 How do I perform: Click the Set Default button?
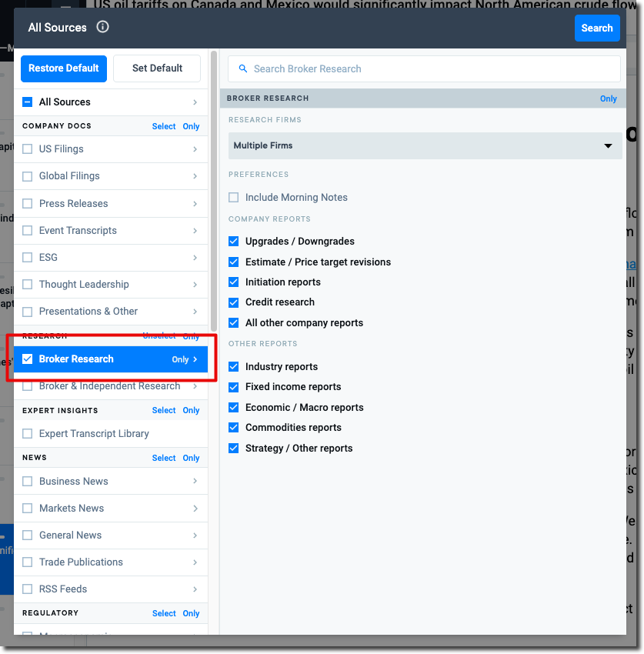157,68
